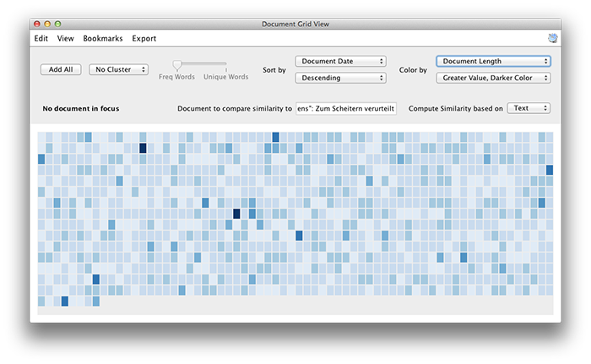Click the blue globe icon in menu bar

tap(552, 38)
